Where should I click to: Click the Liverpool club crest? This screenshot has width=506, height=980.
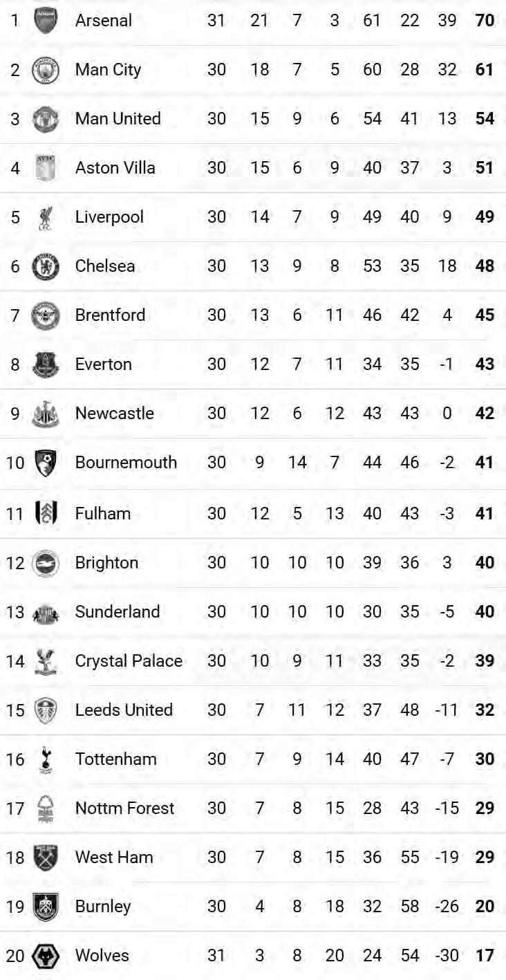point(46,217)
